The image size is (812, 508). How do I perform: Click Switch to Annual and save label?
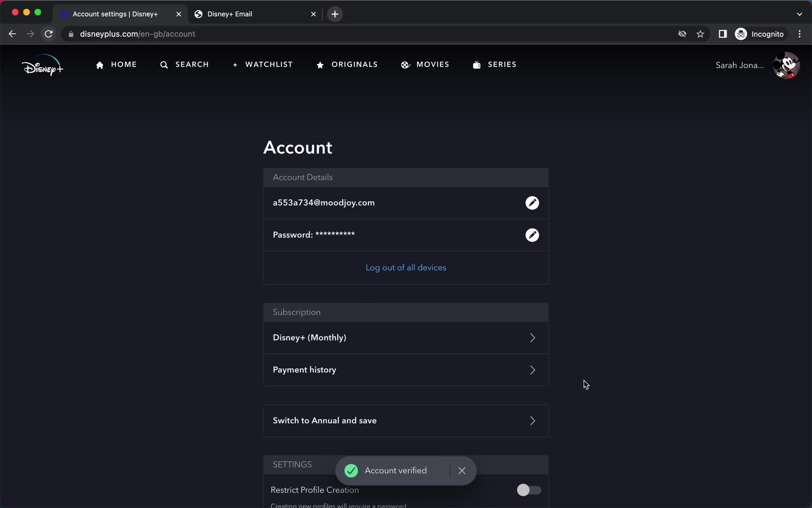pyautogui.click(x=325, y=421)
